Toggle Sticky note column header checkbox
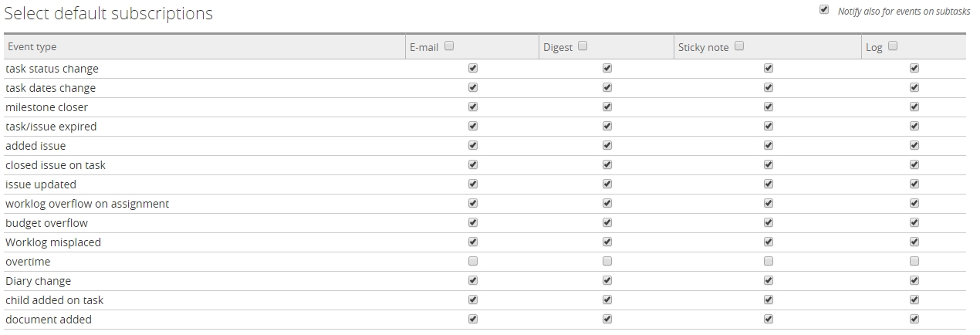Image resolution: width=980 pixels, height=335 pixels. coord(739,46)
